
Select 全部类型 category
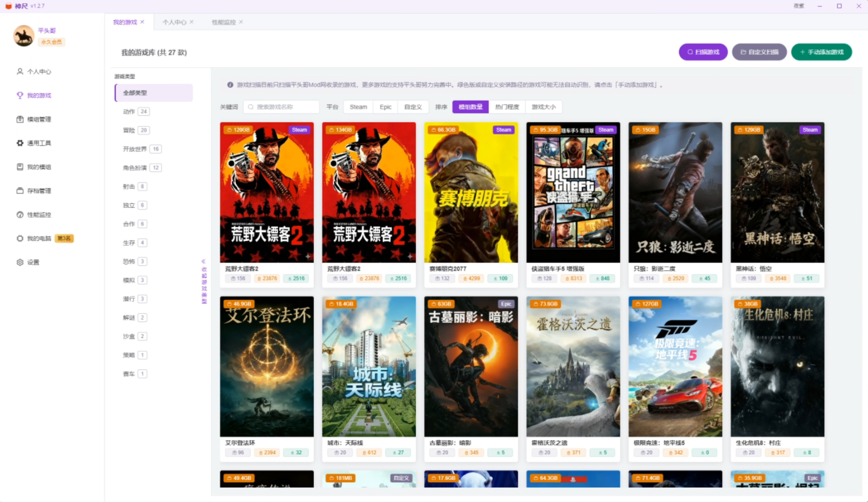[153, 93]
